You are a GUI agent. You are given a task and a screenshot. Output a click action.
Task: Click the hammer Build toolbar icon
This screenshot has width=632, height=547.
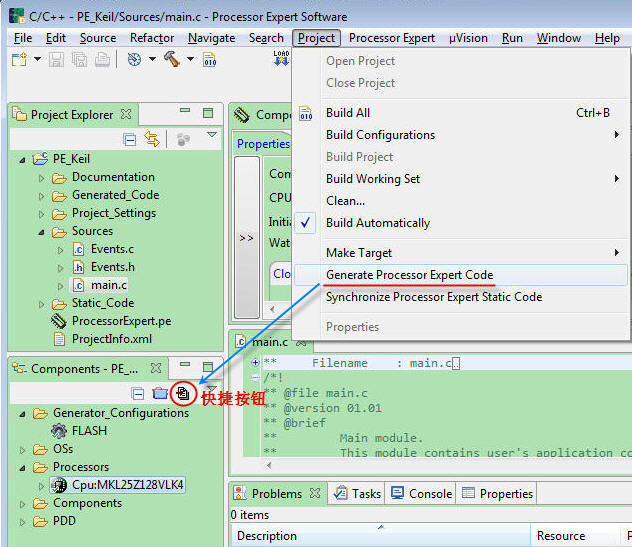172,59
